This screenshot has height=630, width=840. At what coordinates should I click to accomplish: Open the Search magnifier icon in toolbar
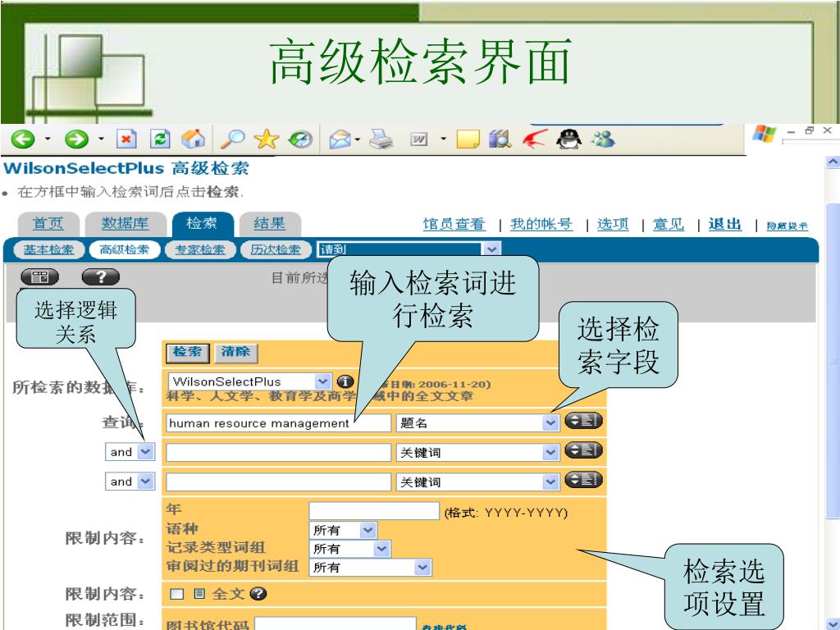(x=232, y=139)
